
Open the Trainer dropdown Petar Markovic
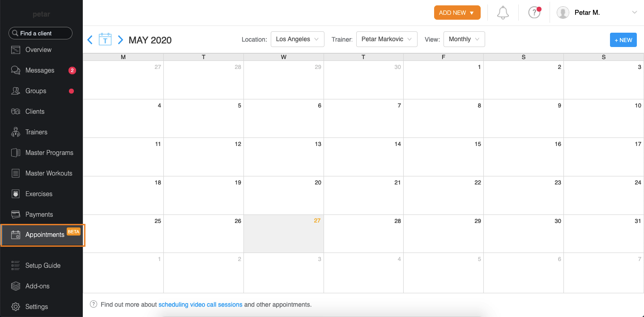click(x=387, y=39)
